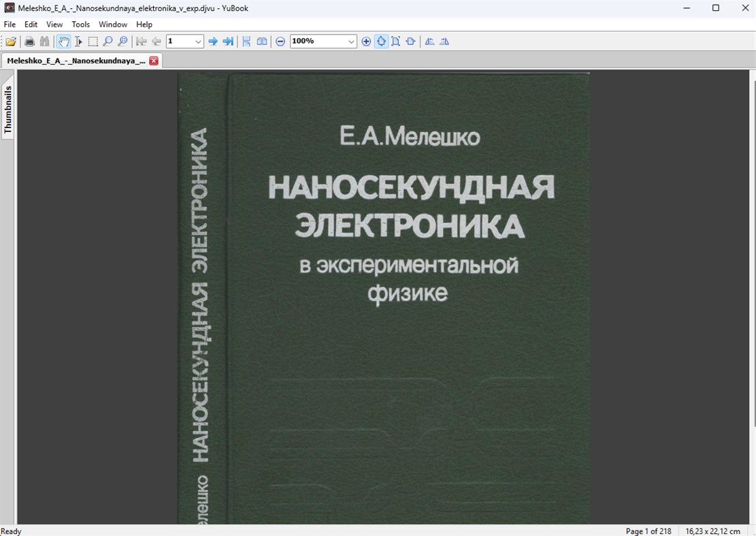This screenshot has width=756, height=536.
Task: Click the 'Ready' status text
Action: [11, 531]
